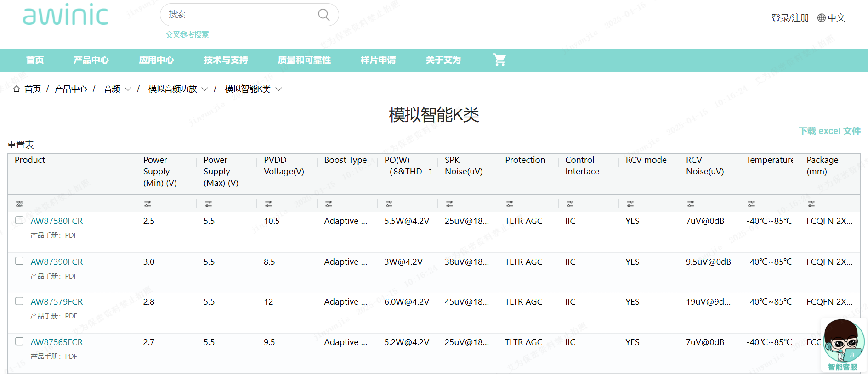Open the 模拟智能K类 breadcrumb dropdown
This screenshot has height=374, width=868.
[278, 89]
